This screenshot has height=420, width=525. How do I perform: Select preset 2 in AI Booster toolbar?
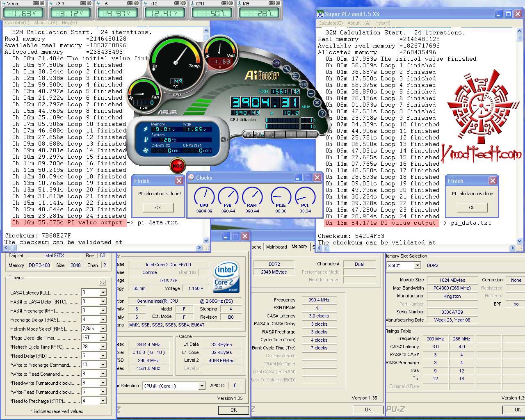tap(291, 134)
